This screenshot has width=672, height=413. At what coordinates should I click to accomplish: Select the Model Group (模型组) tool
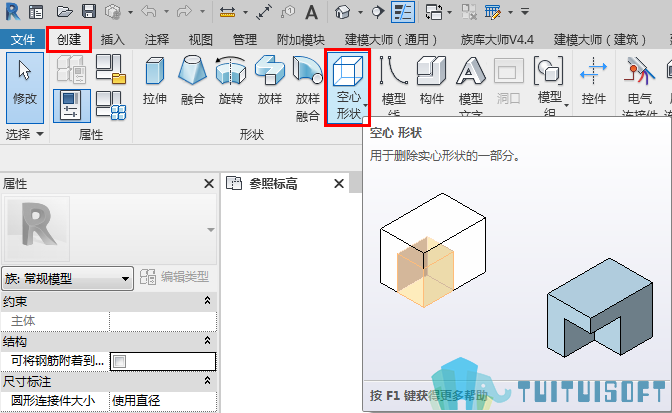(x=550, y=86)
